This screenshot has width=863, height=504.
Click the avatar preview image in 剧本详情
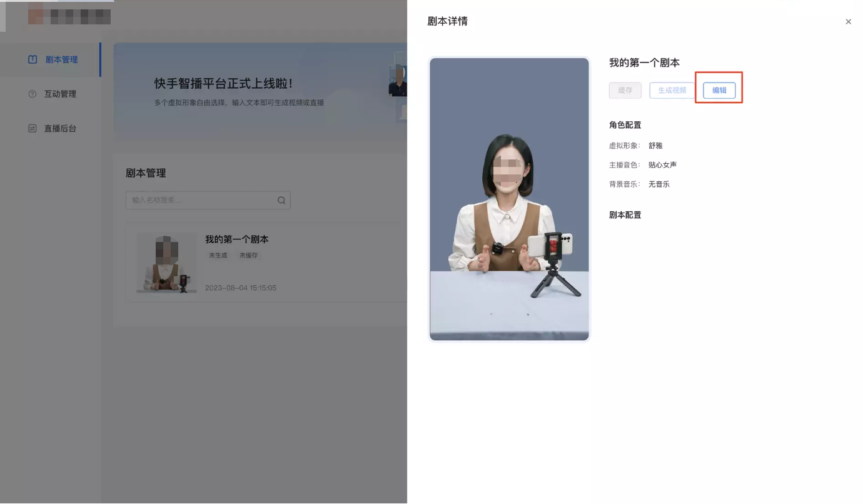pos(508,199)
